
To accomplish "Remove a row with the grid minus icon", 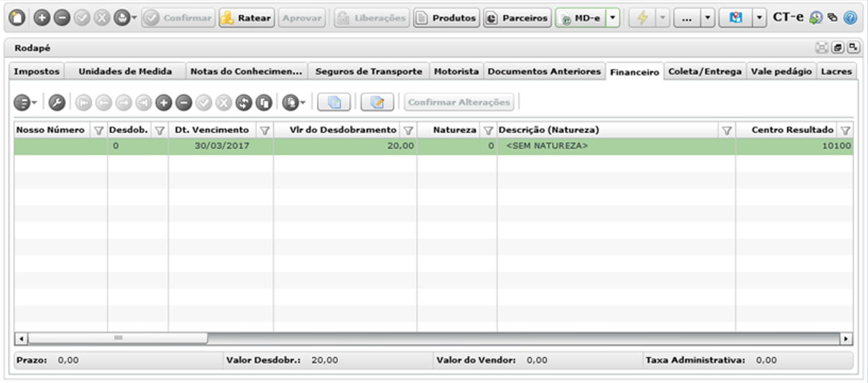I will click(x=184, y=102).
